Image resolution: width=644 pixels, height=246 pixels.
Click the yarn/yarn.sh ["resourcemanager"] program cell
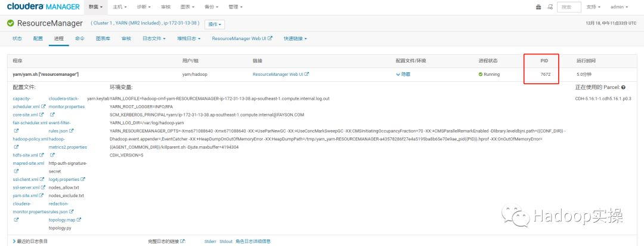pyautogui.click(x=45, y=75)
